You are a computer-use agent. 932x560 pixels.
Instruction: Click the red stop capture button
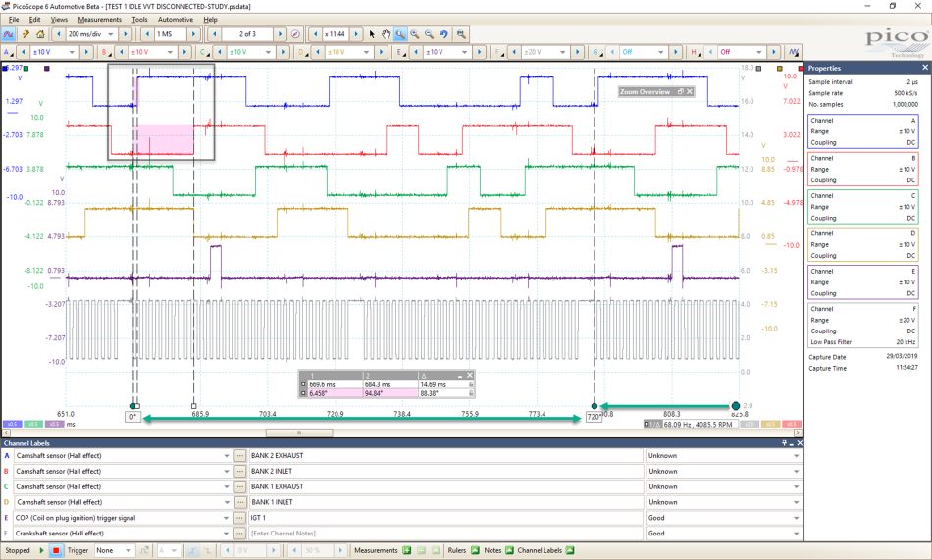click(x=56, y=550)
